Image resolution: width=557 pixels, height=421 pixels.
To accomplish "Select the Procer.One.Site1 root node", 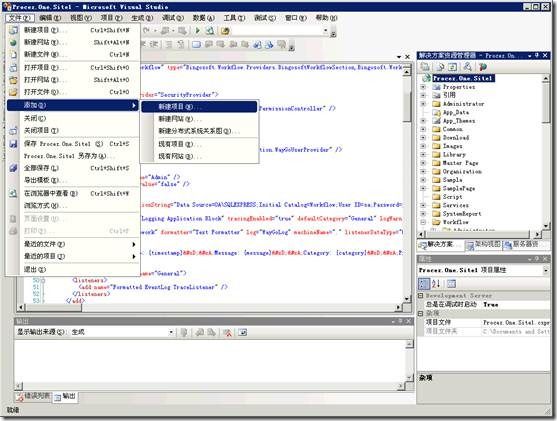I will click(463, 78).
